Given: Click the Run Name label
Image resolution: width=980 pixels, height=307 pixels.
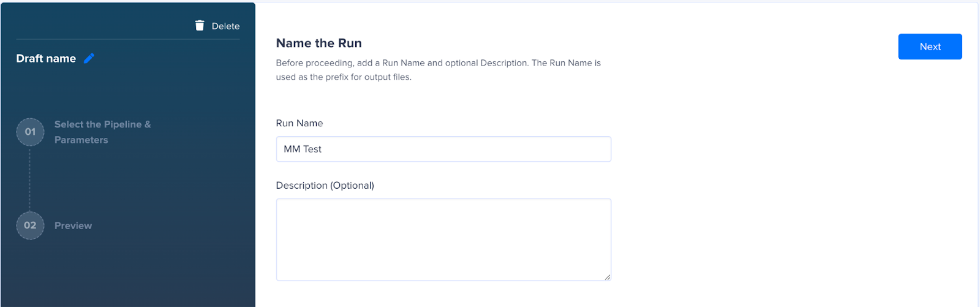Looking at the screenshot, I should (300, 123).
